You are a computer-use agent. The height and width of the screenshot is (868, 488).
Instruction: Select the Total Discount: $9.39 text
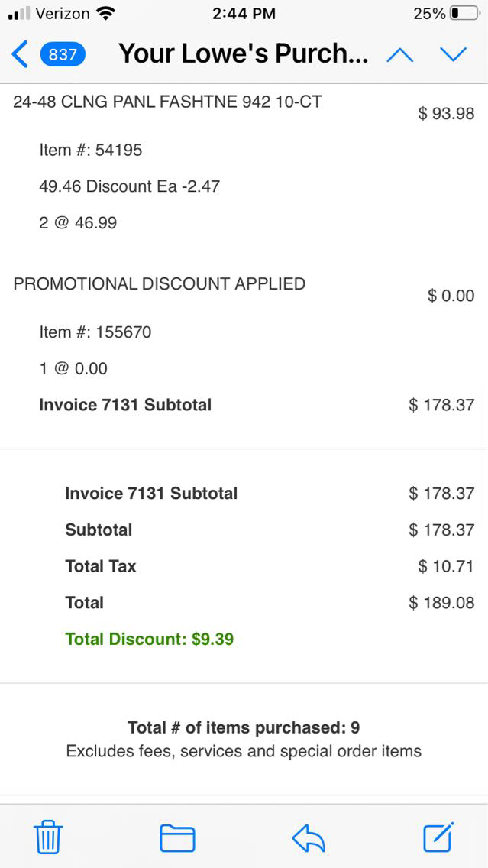pos(149,639)
